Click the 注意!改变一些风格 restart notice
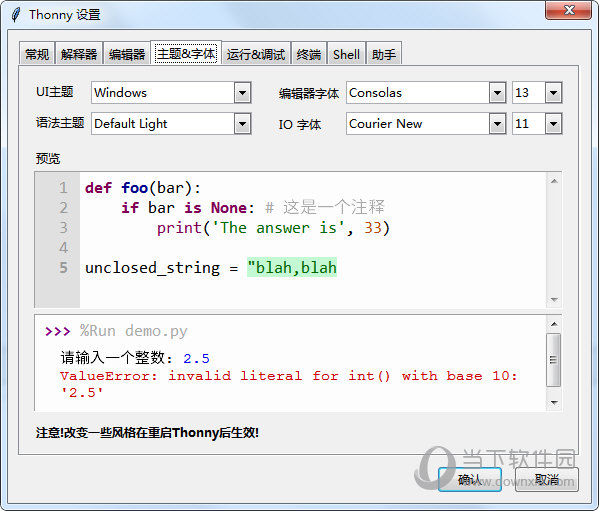 (x=147, y=433)
